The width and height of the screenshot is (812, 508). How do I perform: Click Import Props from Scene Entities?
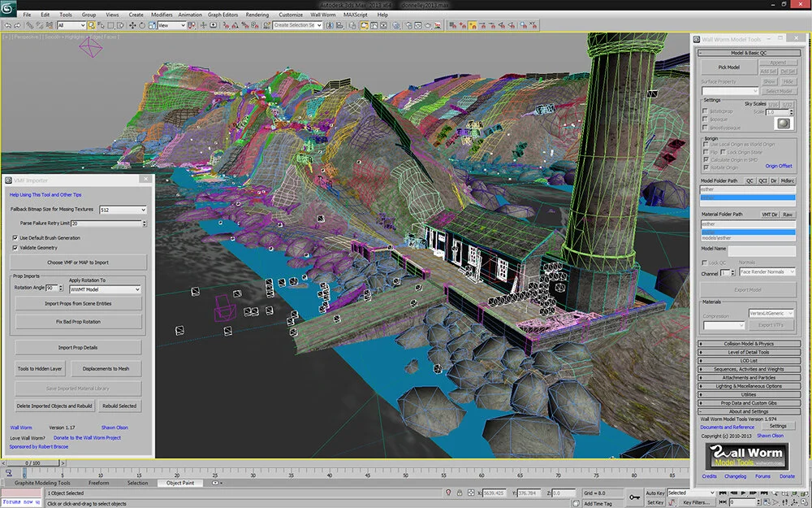pyautogui.click(x=78, y=304)
